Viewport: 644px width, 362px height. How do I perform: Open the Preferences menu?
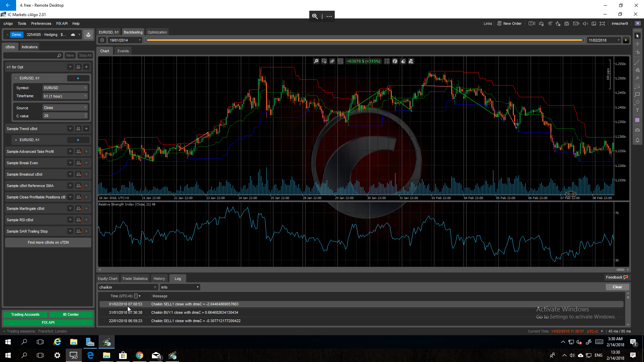(41, 23)
